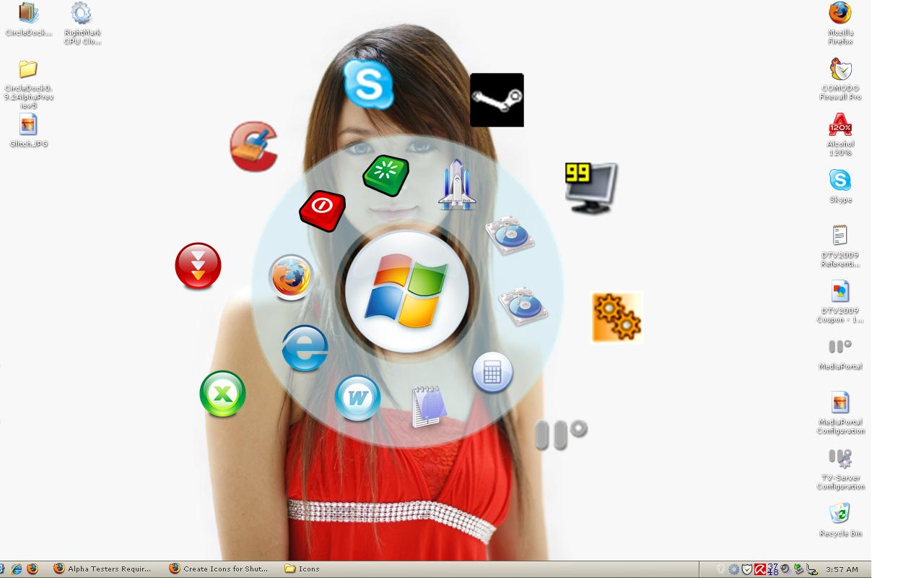Select the CircleDock0.9.2AlphaPrev folder on desktop

point(28,84)
